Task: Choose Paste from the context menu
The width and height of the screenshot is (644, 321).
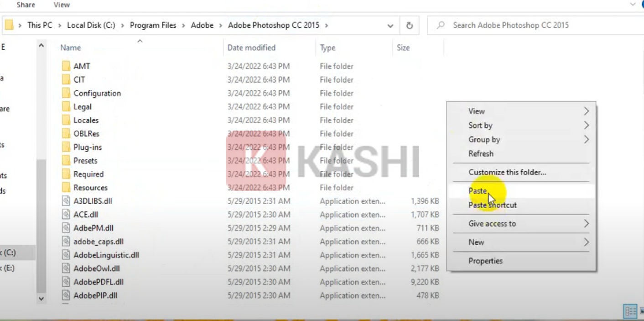Action: click(x=478, y=191)
